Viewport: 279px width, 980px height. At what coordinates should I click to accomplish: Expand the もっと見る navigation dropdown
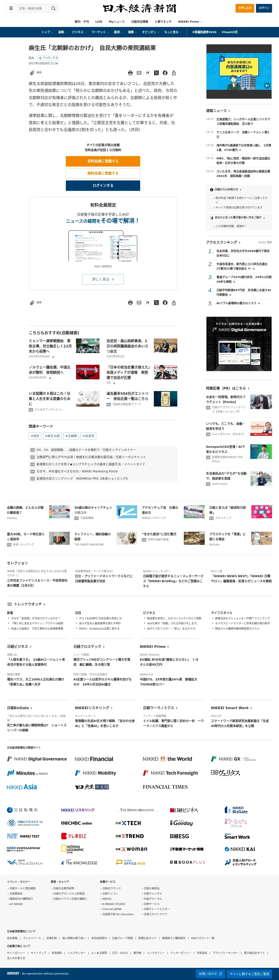[173, 32]
